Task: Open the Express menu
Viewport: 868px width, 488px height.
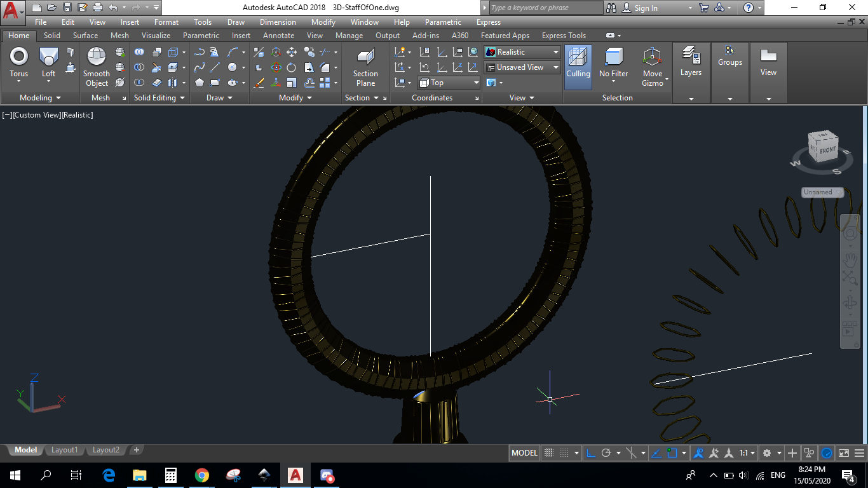Action: pyautogui.click(x=489, y=22)
